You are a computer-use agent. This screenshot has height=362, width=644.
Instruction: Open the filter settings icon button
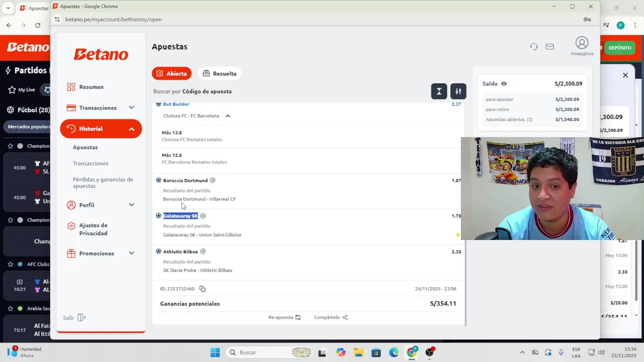(x=458, y=91)
